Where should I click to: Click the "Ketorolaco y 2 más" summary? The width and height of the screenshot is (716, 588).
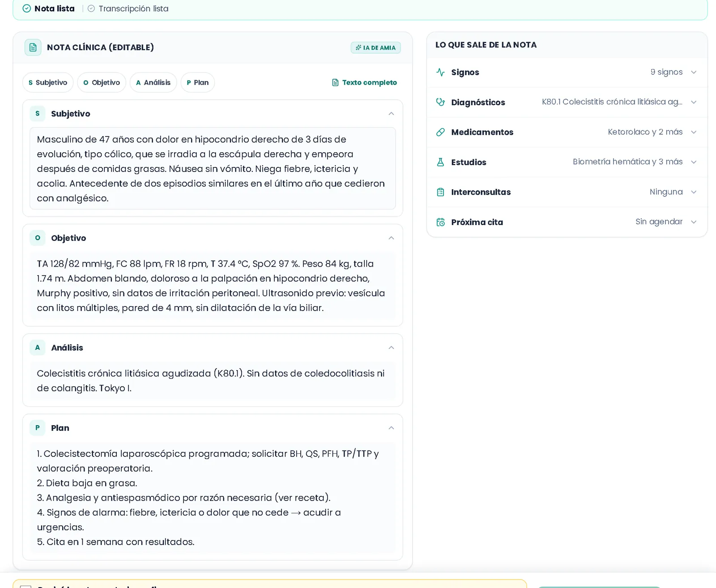(x=645, y=132)
